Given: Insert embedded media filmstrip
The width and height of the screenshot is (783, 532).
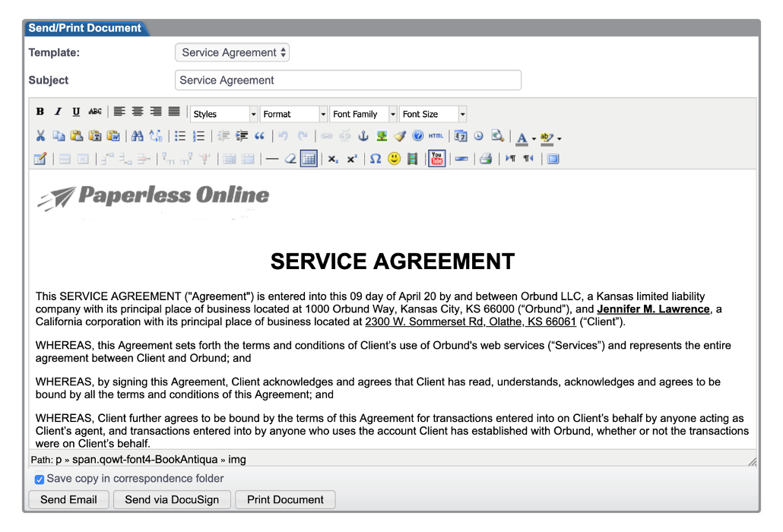Looking at the screenshot, I should (413, 159).
